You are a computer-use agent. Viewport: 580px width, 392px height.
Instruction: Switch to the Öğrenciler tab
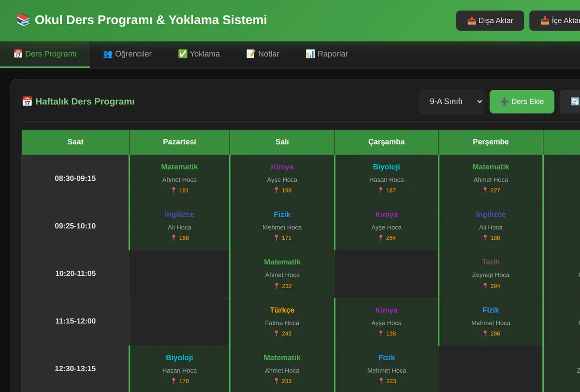[x=127, y=54]
